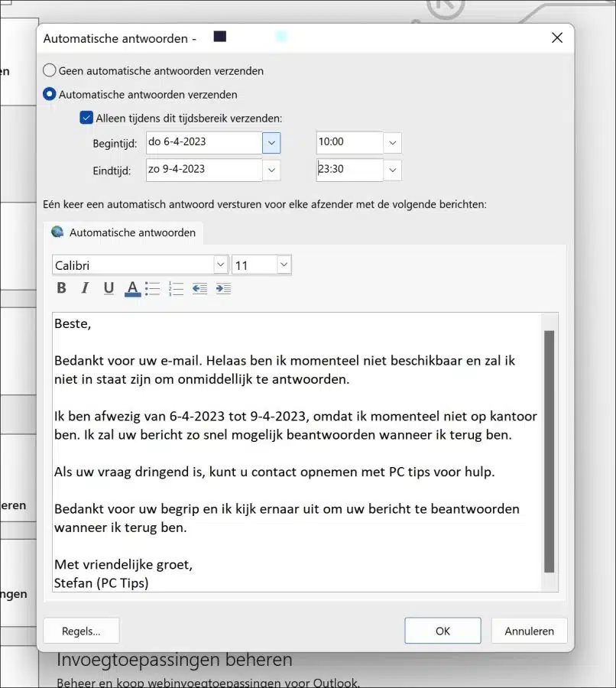
Task: Open the Begintijd time dropdown arrow
Action: (392, 143)
